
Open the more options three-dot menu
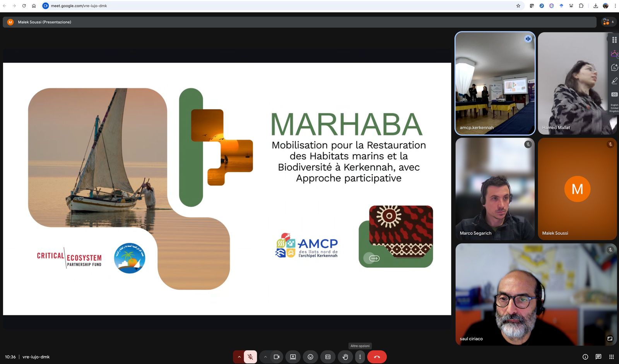360,357
